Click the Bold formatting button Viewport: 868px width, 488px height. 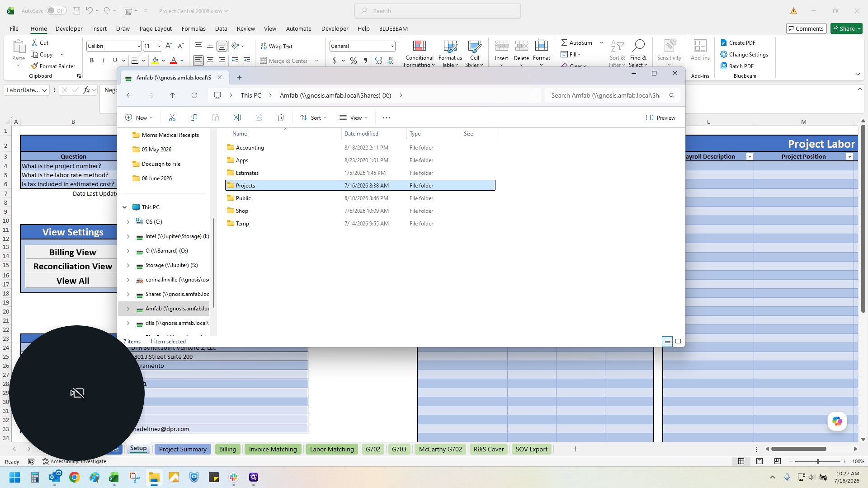point(92,61)
